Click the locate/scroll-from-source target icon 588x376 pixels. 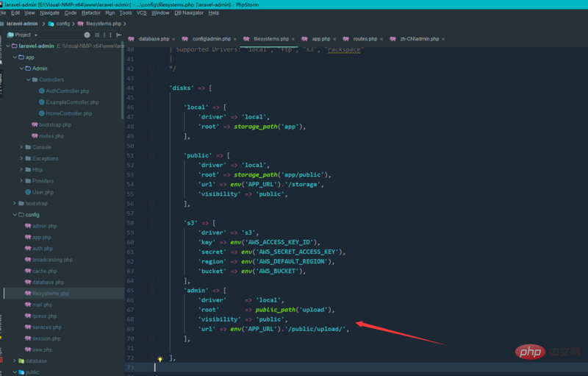pos(87,35)
